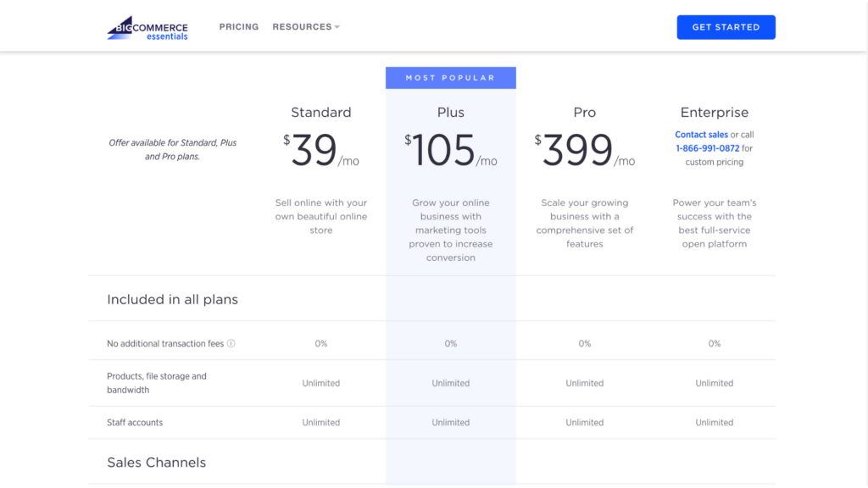Open the Pricing page link

[238, 27]
